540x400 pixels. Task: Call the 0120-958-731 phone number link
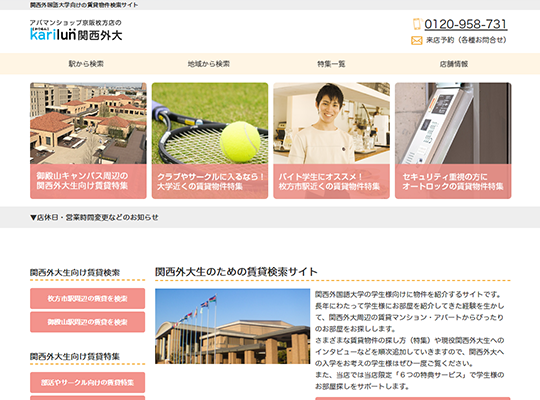[465, 24]
